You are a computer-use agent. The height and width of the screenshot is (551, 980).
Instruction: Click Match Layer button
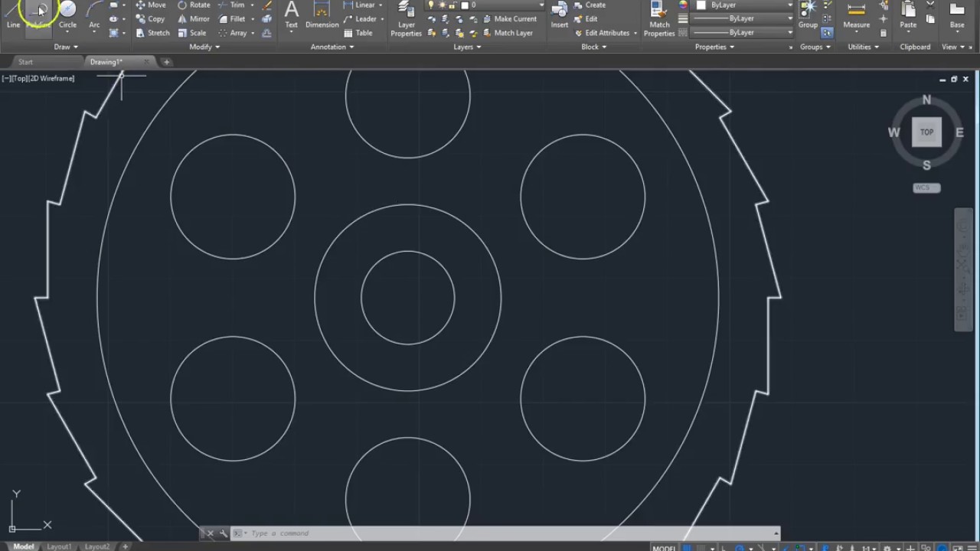pos(508,33)
